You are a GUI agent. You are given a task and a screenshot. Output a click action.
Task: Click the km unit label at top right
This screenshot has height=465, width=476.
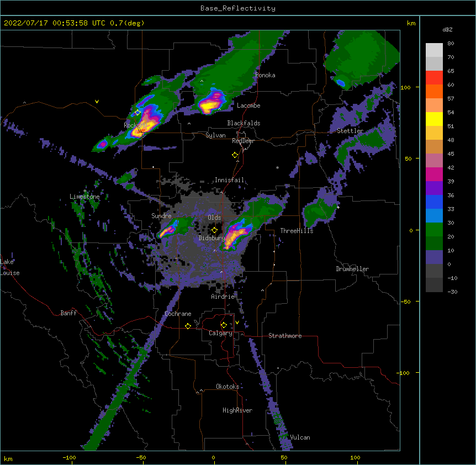(411, 23)
